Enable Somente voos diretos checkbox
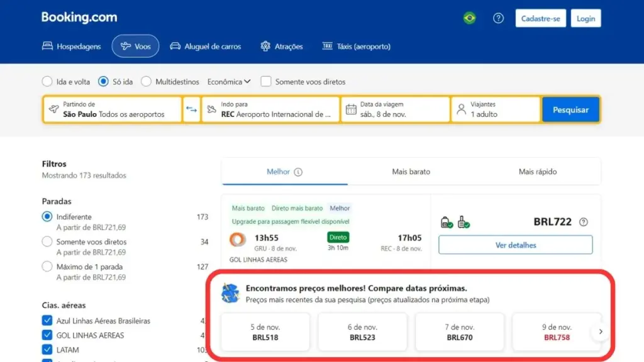This screenshot has width=644, height=362. [266, 81]
